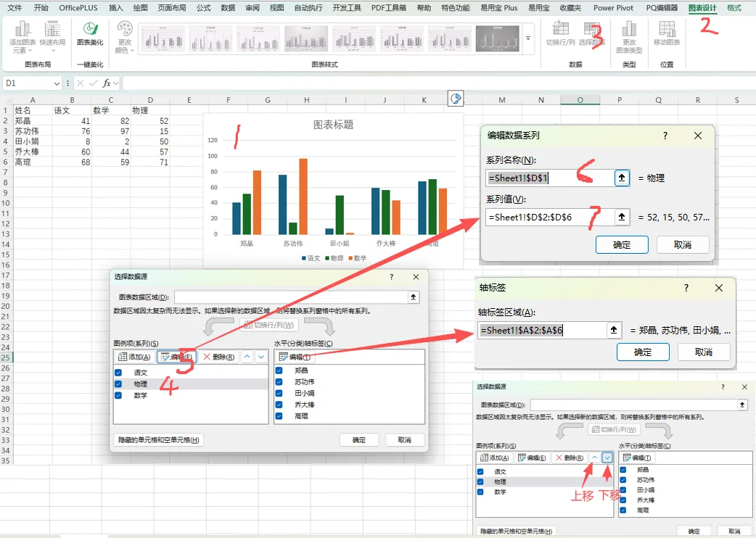Click 上移 up chevron in smaller 选择数据源 dialog
The width and height of the screenshot is (756, 538).
pos(595,458)
